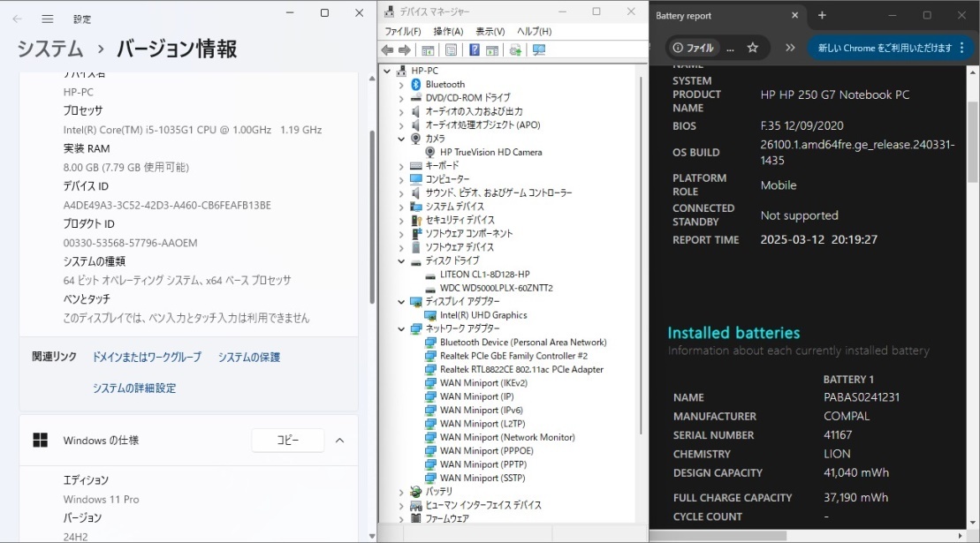Open a new Chrome tab with plus
This screenshot has height=543, width=980.
[822, 15]
